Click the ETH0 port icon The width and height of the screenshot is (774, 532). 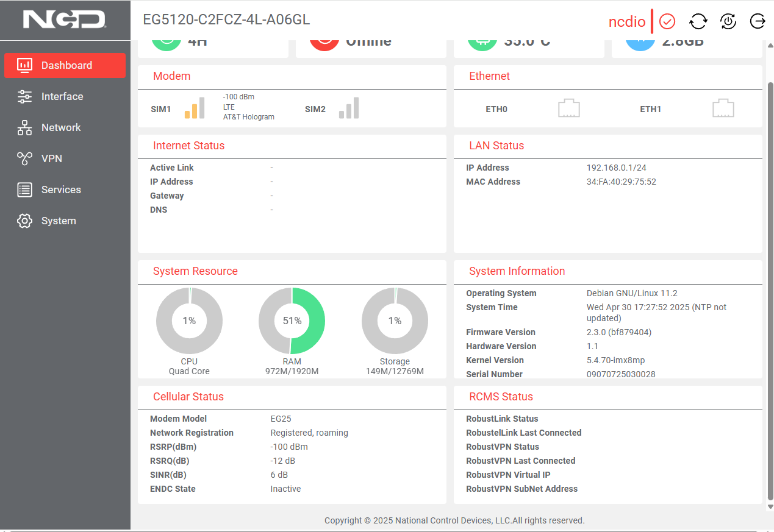pos(568,108)
